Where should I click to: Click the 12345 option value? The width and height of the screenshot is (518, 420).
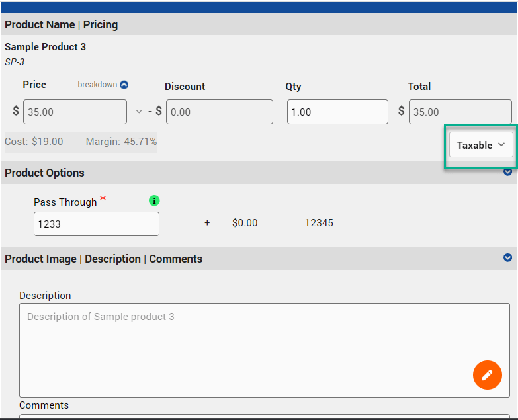click(319, 223)
